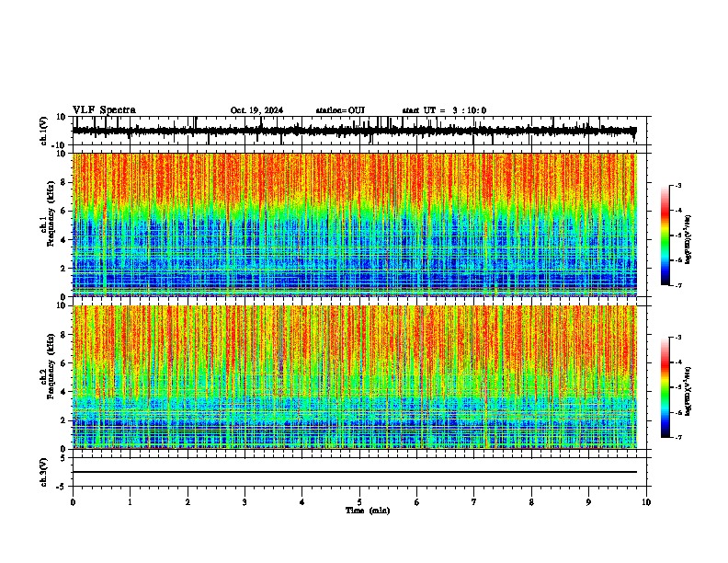Click inside the ch.2 spectrogram panel
The height and width of the screenshot is (563, 728).
tap(354, 377)
